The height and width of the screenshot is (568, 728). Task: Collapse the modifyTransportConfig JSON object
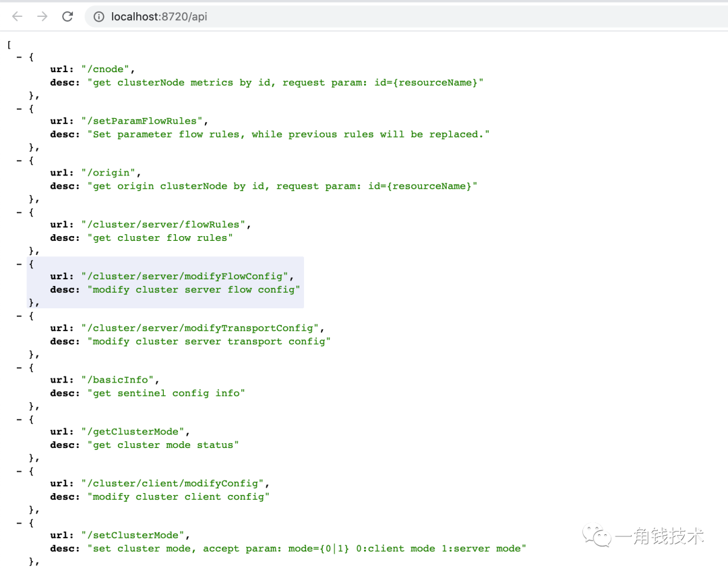point(19,316)
